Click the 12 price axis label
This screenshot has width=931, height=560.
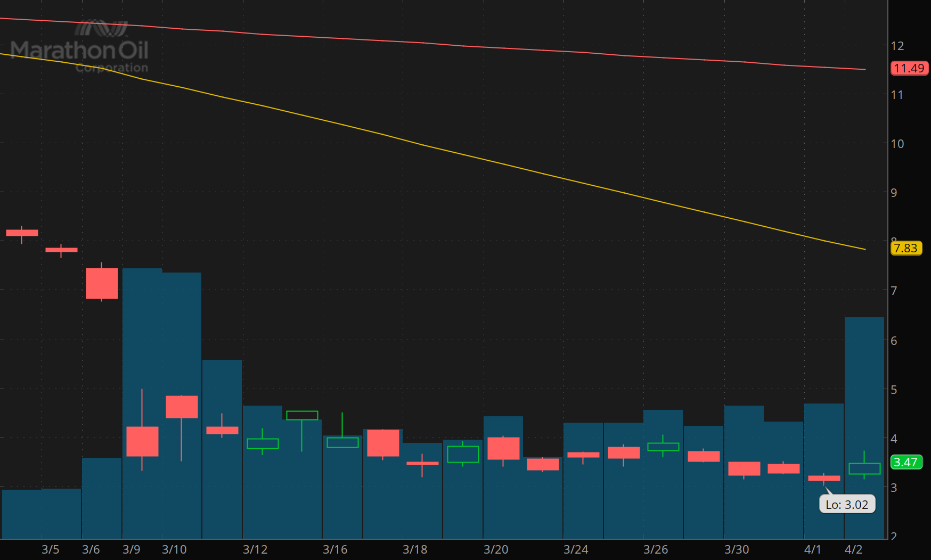[x=897, y=46]
